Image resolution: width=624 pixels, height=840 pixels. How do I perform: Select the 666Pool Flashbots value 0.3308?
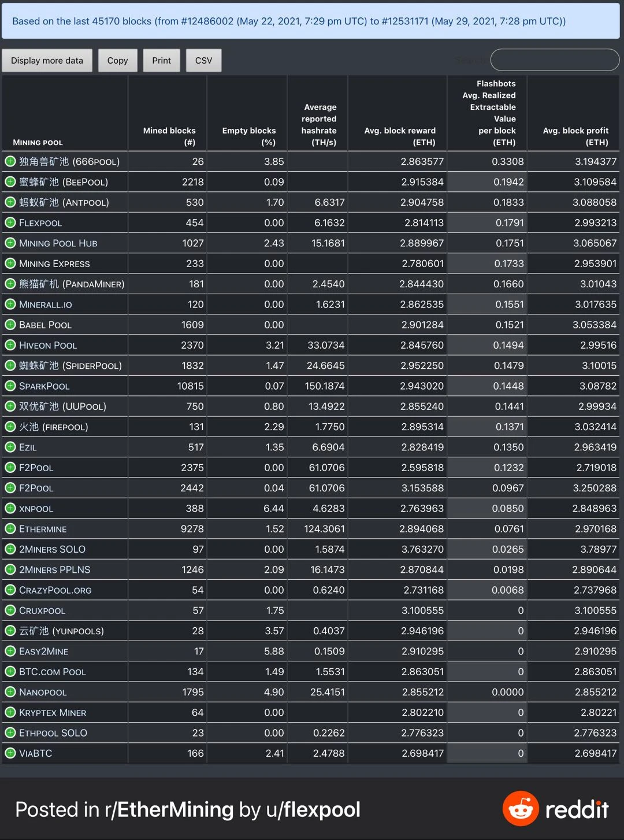508,161
